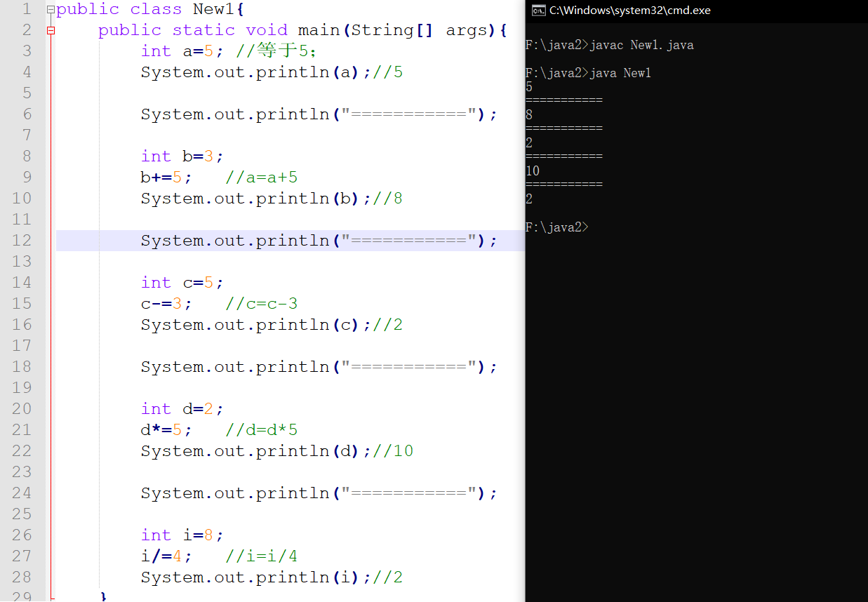
Task: Click output value 5 in cmd
Action: pyautogui.click(x=529, y=87)
